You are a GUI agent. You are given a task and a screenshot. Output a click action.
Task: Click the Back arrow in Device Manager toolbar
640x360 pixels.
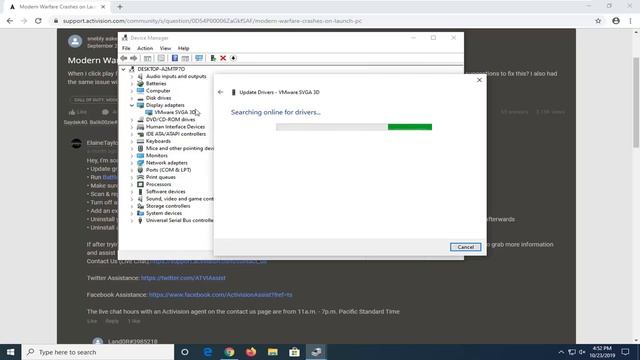click(x=124, y=58)
